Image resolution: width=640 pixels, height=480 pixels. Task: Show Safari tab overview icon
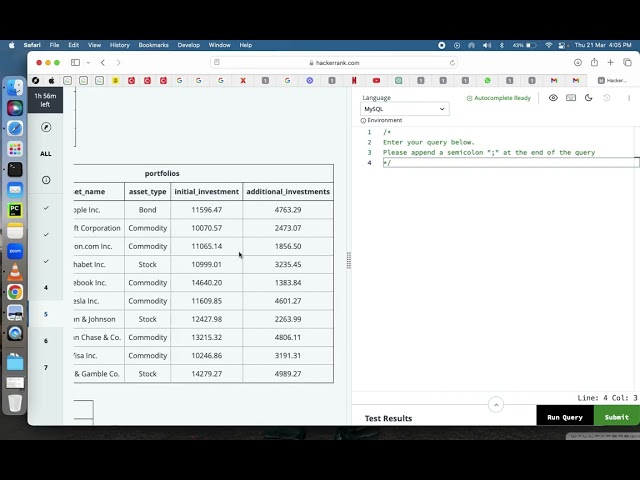point(627,62)
